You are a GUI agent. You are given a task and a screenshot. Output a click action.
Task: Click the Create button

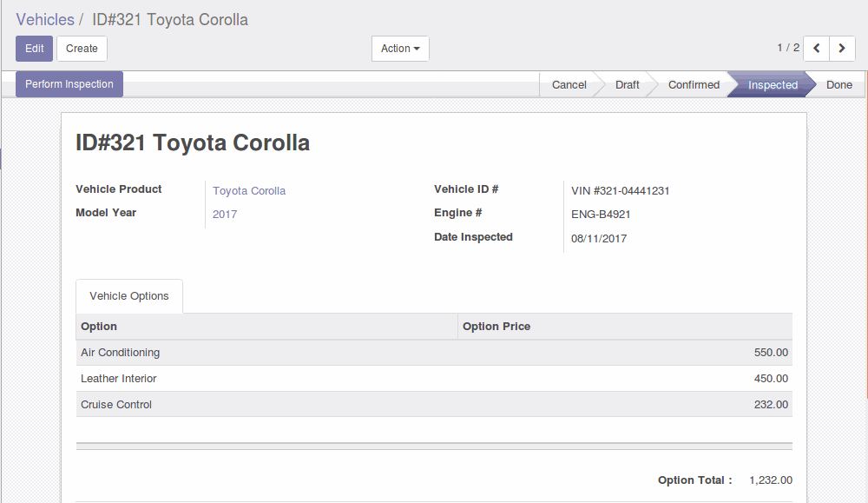(x=82, y=49)
